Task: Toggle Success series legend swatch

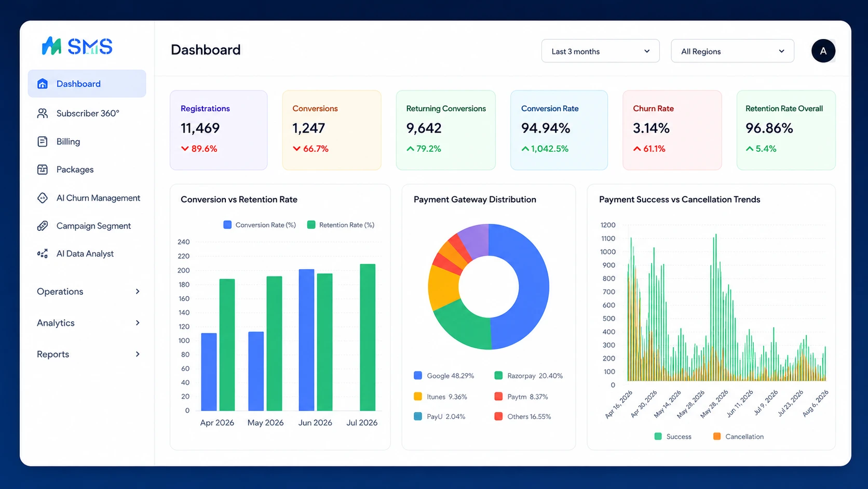Action: click(658, 436)
